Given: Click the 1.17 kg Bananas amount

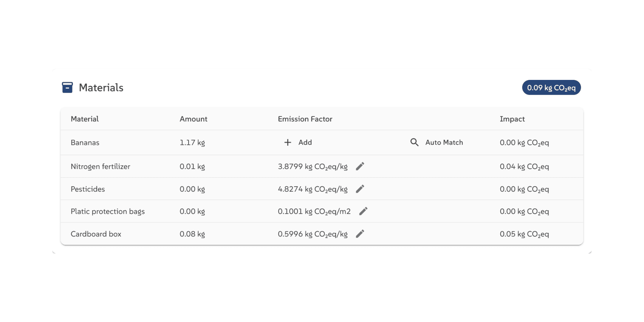Looking at the screenshot, I should [192, 143].
